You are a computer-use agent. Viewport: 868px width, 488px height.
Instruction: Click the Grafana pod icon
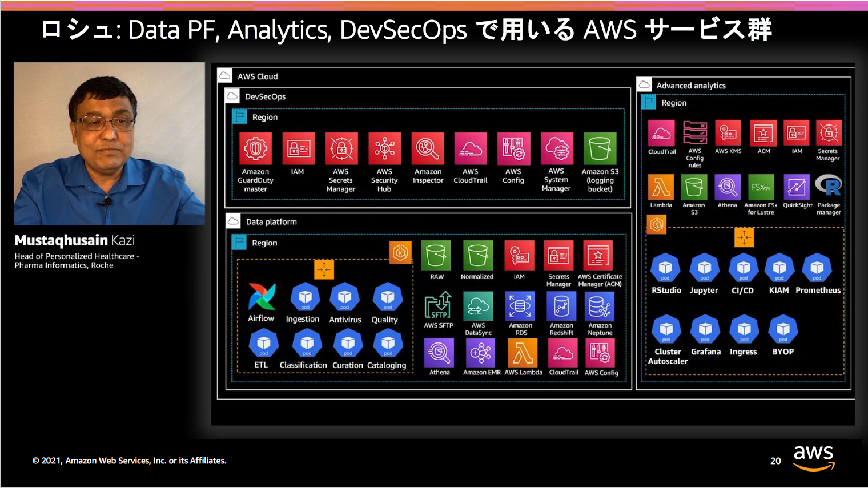click(x=705, y=329)
